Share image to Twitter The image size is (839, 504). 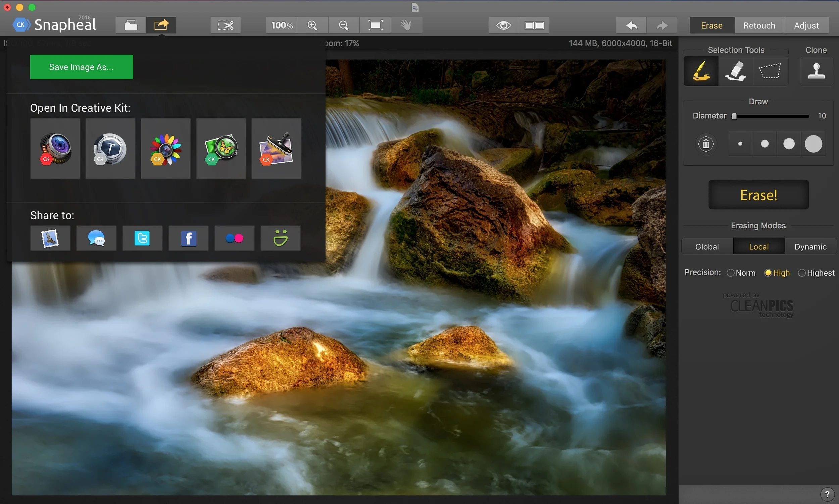pos(142,238)
